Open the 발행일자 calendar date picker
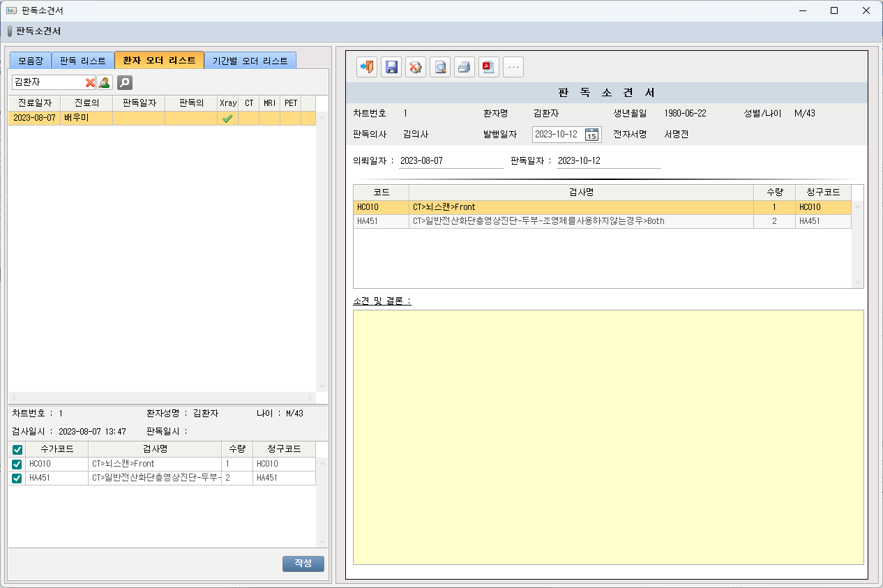Viewport: 883px width, 588px height. point(591,135)
